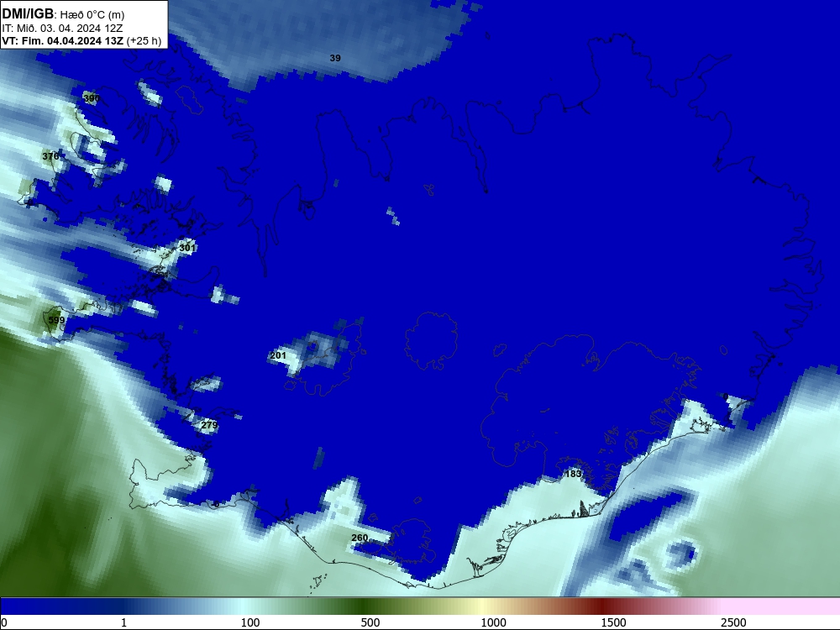Click the DMI/IGB model title
This screenshot has height=630, width=840.
[x=28, y=13]
